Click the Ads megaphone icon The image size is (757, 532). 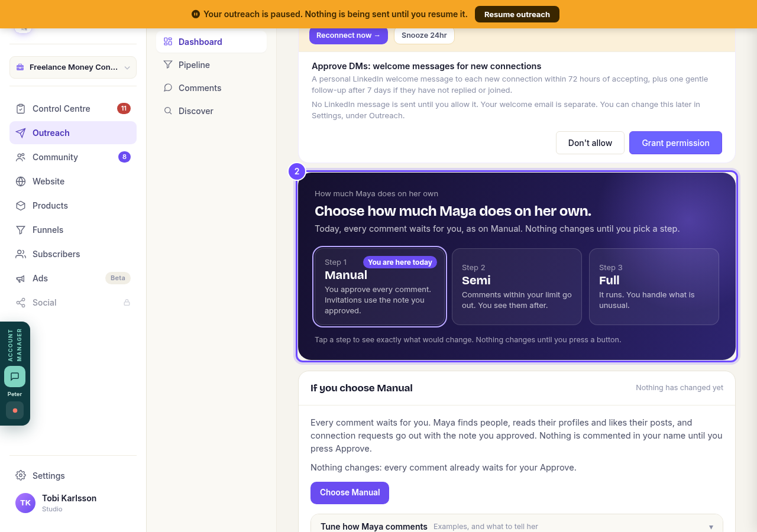click(21, 278)
